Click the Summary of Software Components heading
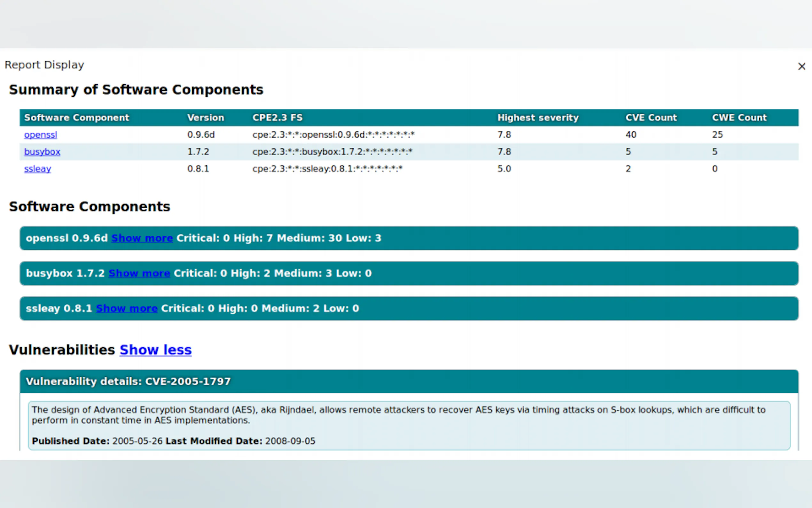This screenshot has width=812, height=508. tap(136, 90)
